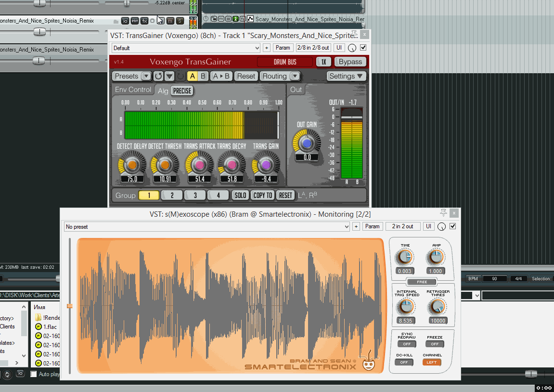Open the Voxengo Settings menu
The image size is (554, 392).
click(346, 76)
